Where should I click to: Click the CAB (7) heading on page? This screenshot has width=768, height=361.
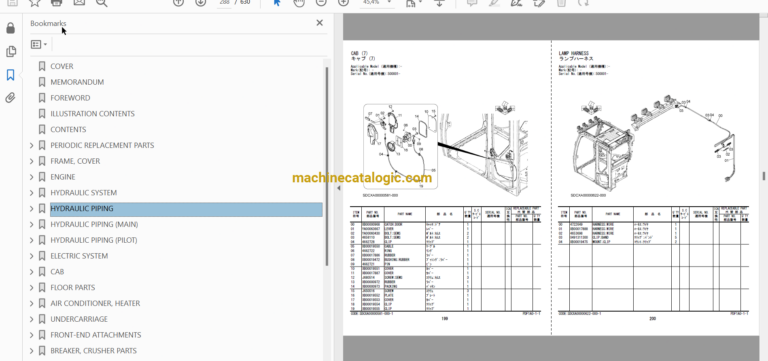point(359,53)
